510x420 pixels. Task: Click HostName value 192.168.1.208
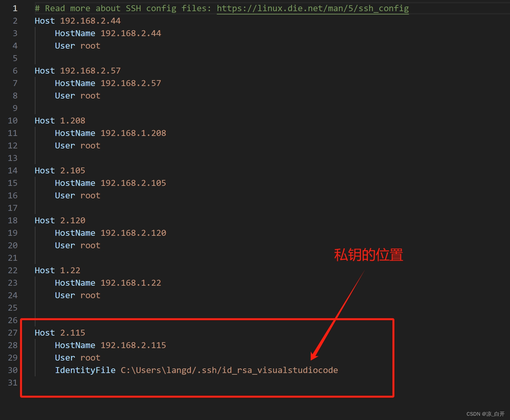click(133, 133)
